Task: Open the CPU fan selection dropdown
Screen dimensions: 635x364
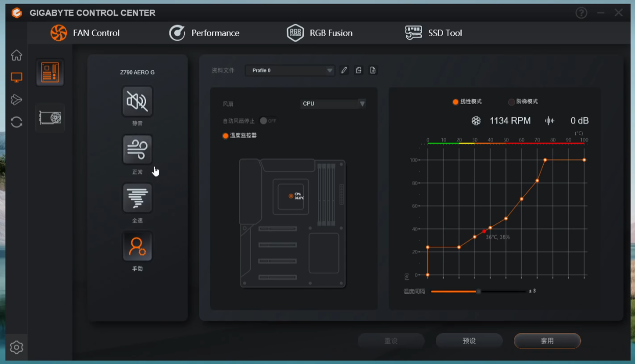Action: pos(362,103)
